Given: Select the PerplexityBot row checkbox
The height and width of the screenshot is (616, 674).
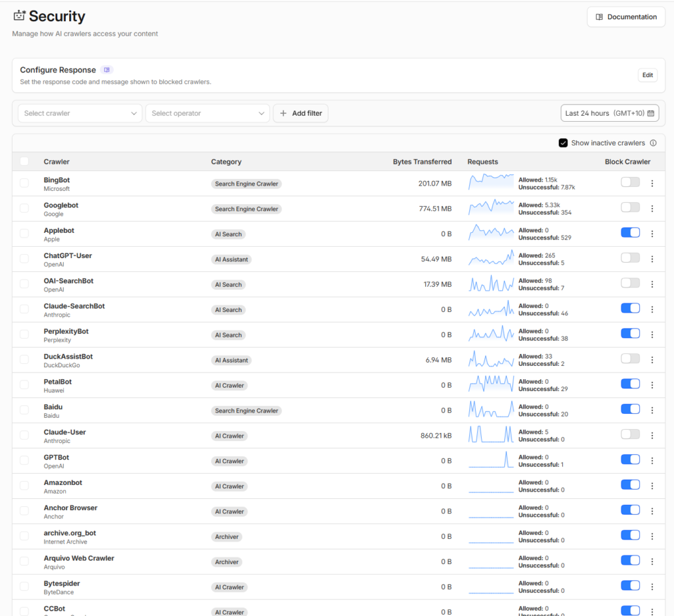Looking at the screenshot, I should [x=24, y=334].
